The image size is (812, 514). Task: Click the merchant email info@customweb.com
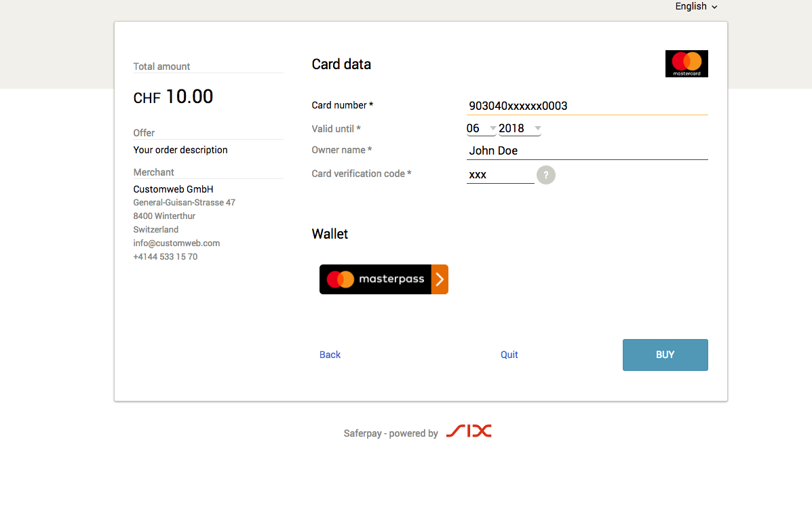(x=176, y=243)
